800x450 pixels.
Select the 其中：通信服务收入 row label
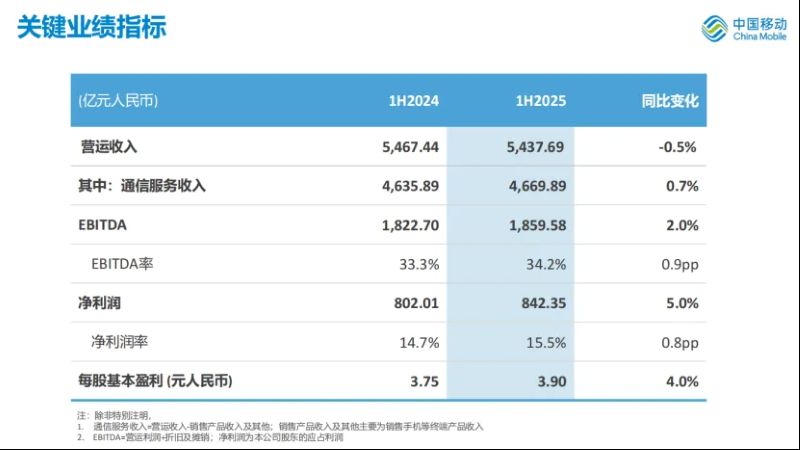[x=141, y=186]
